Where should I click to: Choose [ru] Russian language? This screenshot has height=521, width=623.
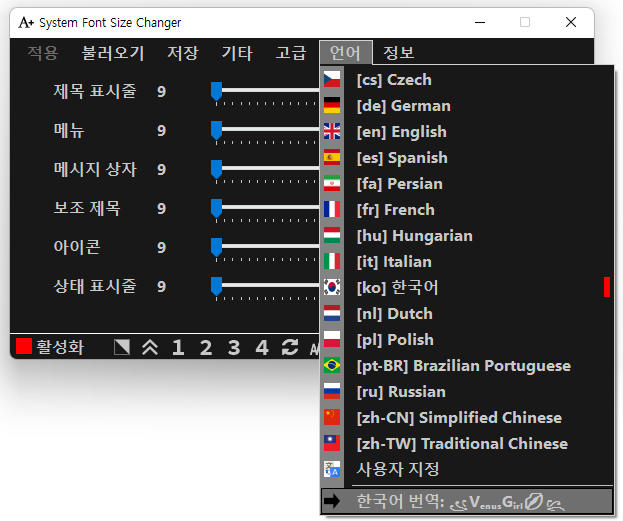coord(467,391)
